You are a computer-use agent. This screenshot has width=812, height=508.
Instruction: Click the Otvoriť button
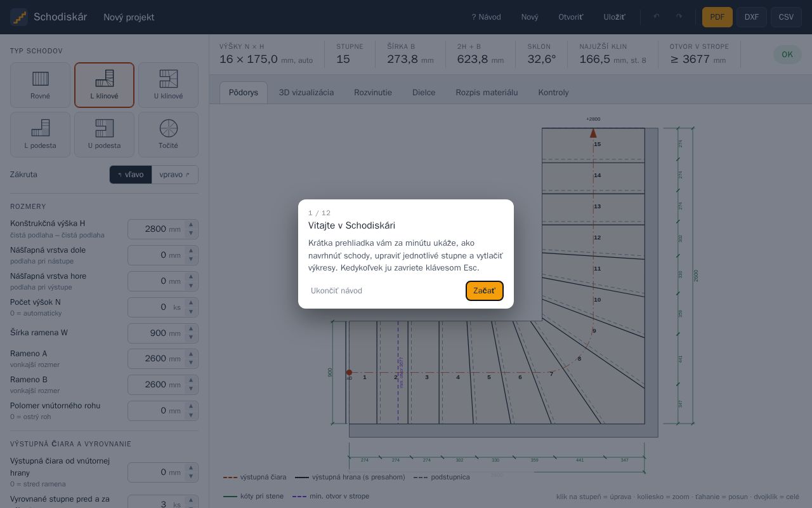pos(571,17)
